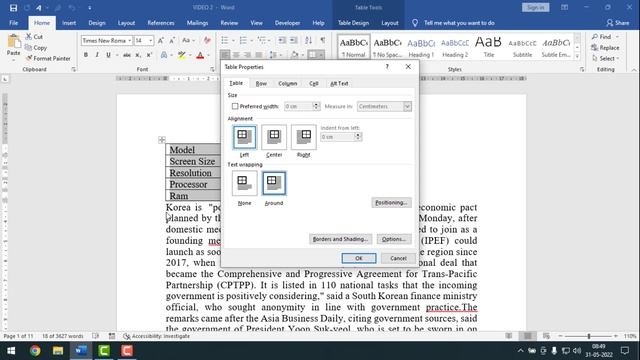Open Borders and Shading dialog
Viewport: 640px width, 360px height.
[340, 239]
